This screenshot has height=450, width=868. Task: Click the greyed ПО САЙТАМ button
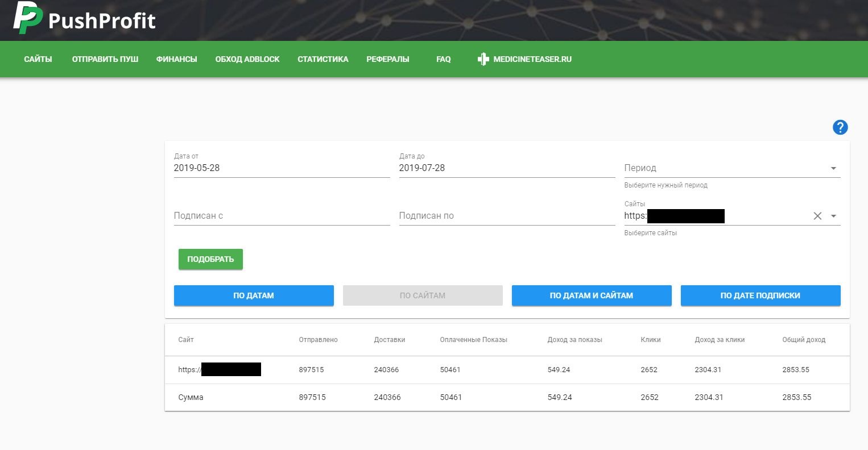point(423,295)
